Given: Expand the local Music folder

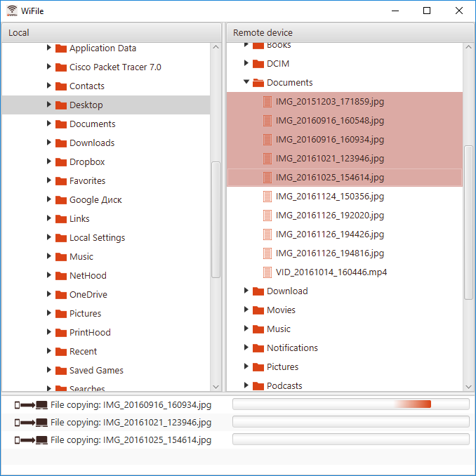Looking at the screenshot, I should pos(49,256).
